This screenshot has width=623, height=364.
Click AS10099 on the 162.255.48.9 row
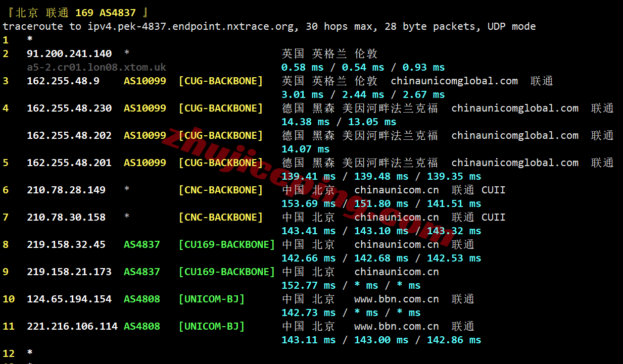[x=145, y=81]
